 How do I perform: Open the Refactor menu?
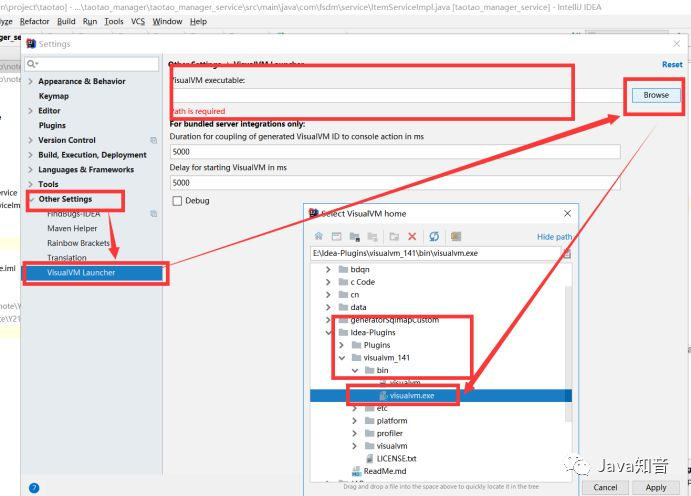(x=34, y=22)
